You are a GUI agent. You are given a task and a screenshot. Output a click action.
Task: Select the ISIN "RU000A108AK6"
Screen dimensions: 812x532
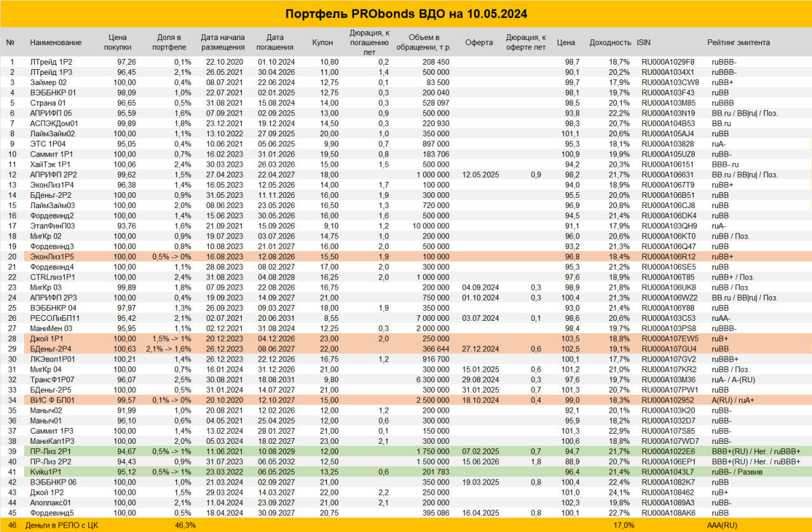669,512
